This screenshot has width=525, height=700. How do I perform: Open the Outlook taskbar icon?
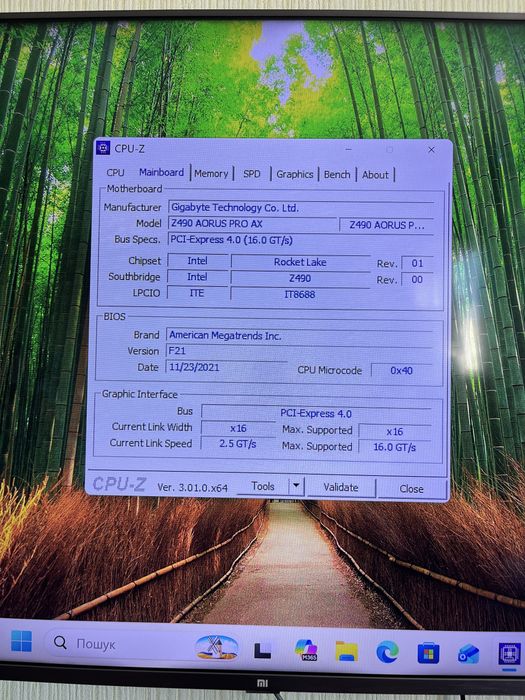(468, 654)
